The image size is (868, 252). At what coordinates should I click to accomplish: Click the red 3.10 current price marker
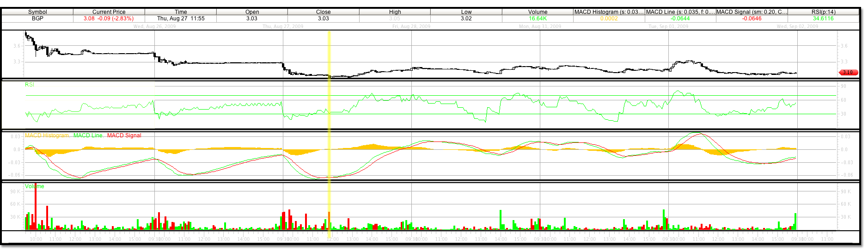(x=848, y=72)
